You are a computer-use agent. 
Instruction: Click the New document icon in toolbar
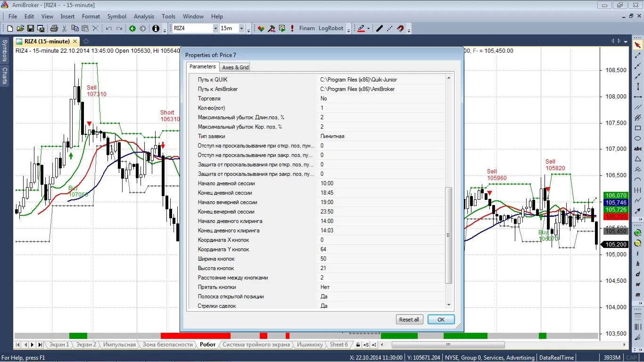(10, 28)
